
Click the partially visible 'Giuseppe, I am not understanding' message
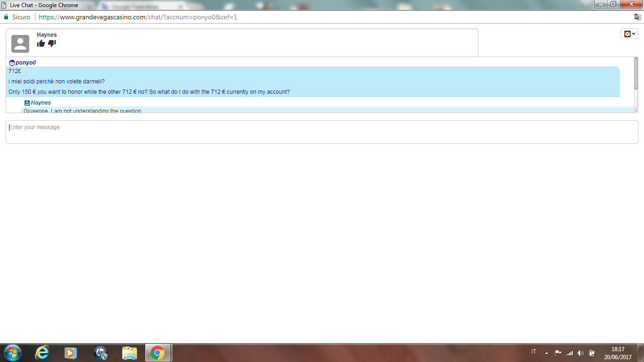83,111
